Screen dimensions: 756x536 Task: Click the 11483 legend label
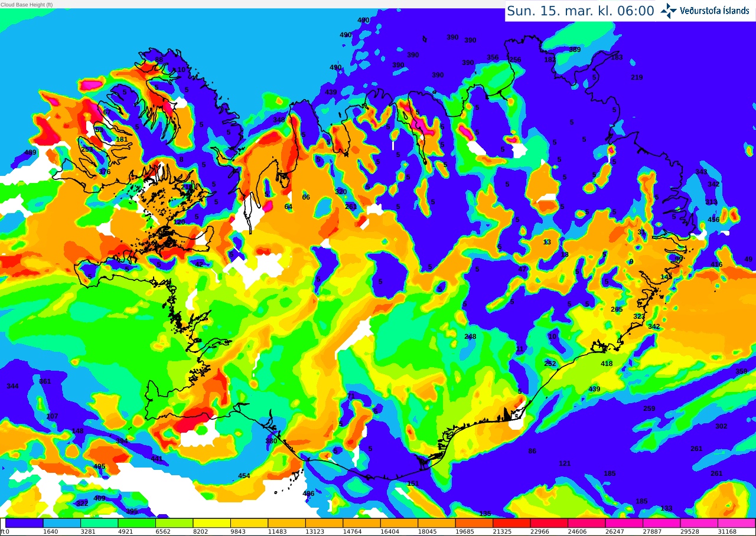pos(277,532)
